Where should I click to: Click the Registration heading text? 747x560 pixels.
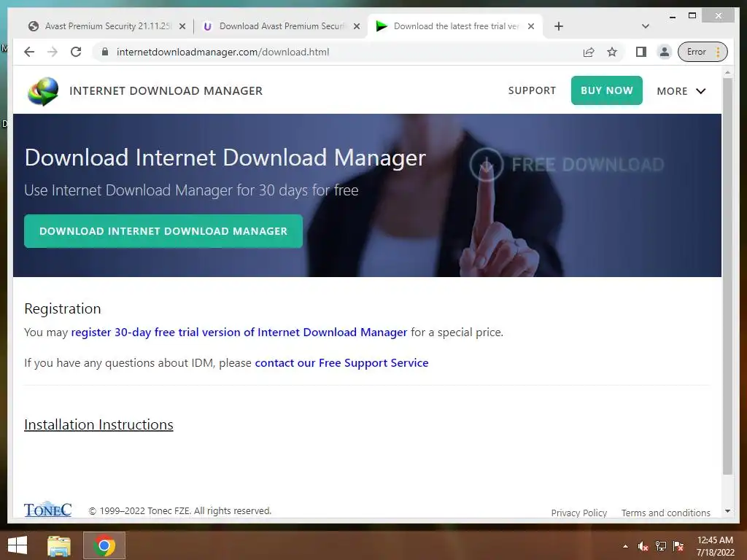pyautogui.click(x=63, y=309)
